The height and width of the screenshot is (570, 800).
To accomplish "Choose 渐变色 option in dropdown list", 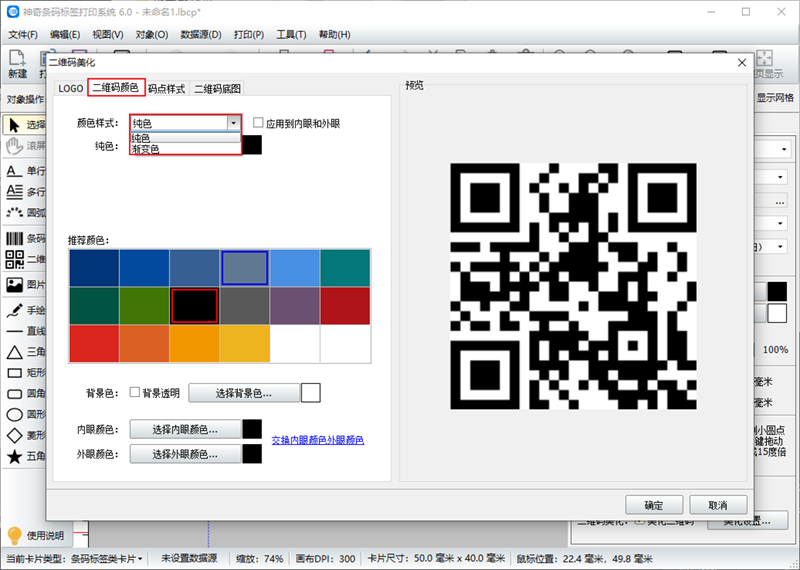I will tap(185, 148).
